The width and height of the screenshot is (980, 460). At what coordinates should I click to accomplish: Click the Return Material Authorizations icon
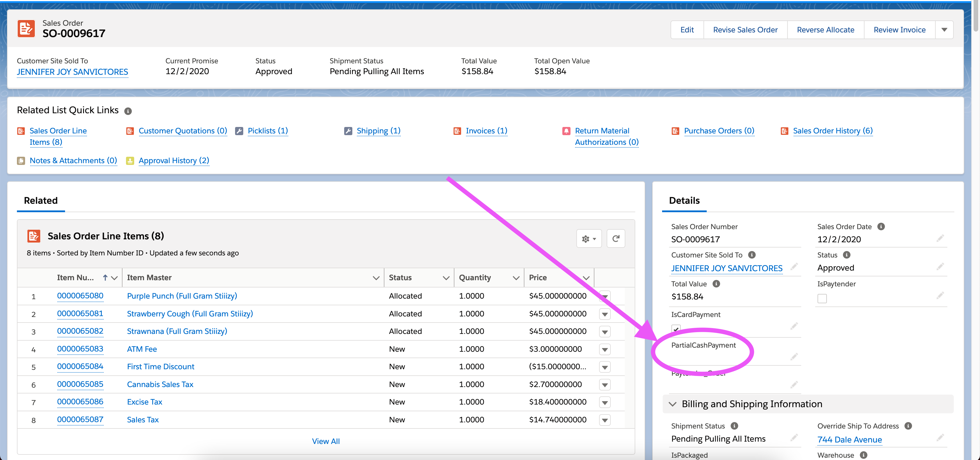[566, 131]
